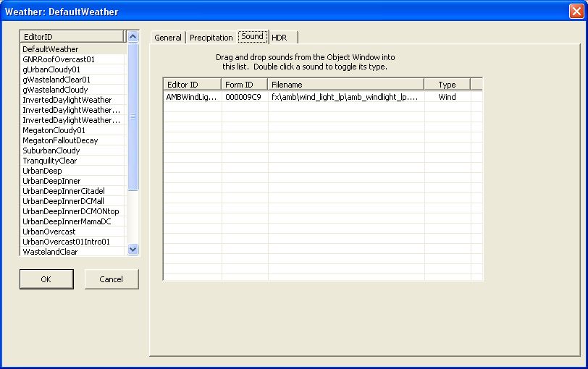Viewport: 588px width, 369px height.
Task: Close the Weather dialog with X icon
Action: coord(576,12)
